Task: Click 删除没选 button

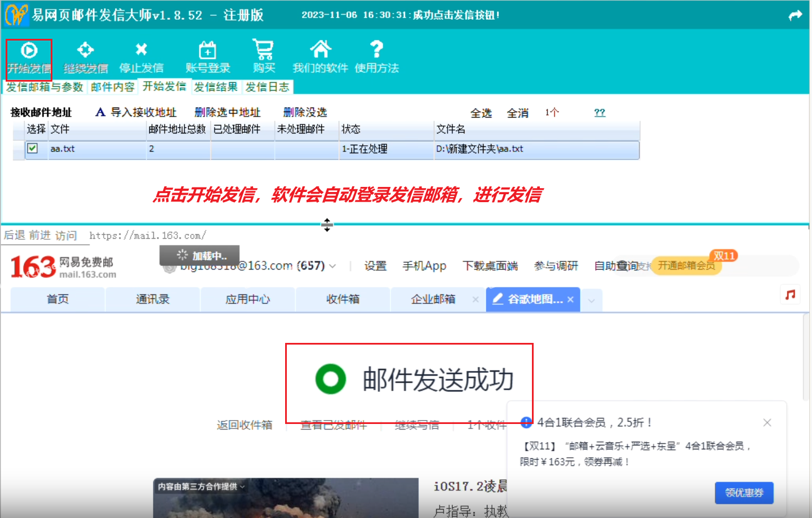Action: point(305,112)
